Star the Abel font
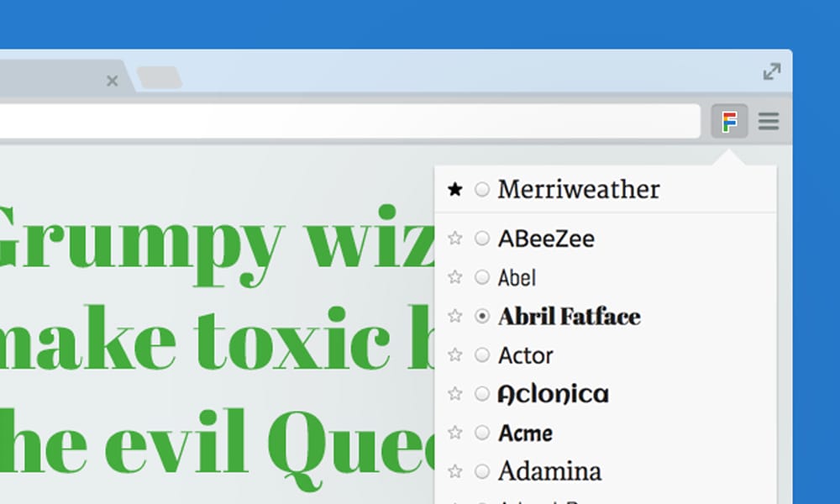 [454, 277]
